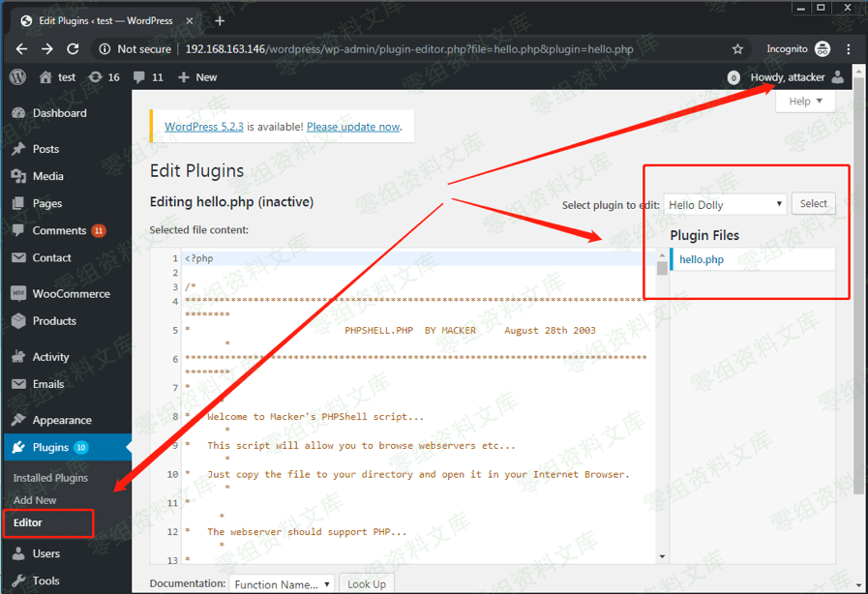
Task: Open the Function Name documentation dropdown
Action: pyautogui.click(x=282, y=583)
